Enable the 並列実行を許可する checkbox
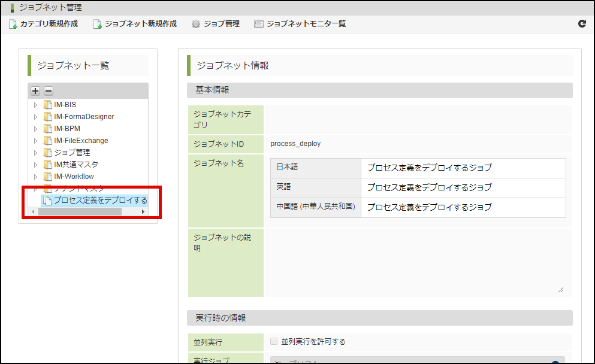Image resolution: width=595 pixels, height=364 pixels. [x=274, y=341]
